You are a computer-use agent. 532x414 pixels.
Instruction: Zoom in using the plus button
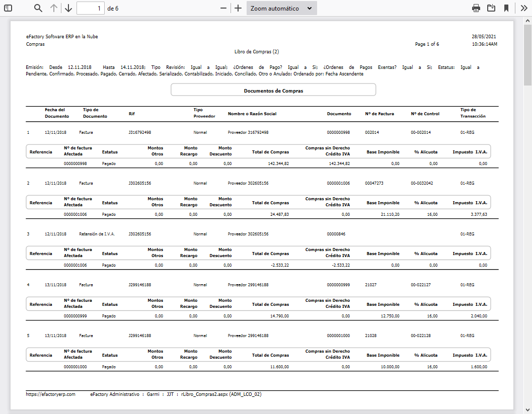tap(238, 8)
